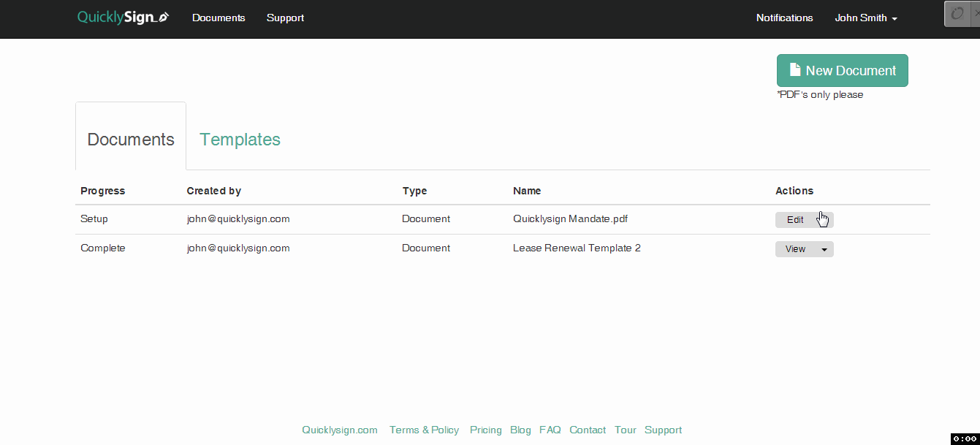Expand the dropdown arrow beside View
980x445 pixels.
tap(824, 249)
